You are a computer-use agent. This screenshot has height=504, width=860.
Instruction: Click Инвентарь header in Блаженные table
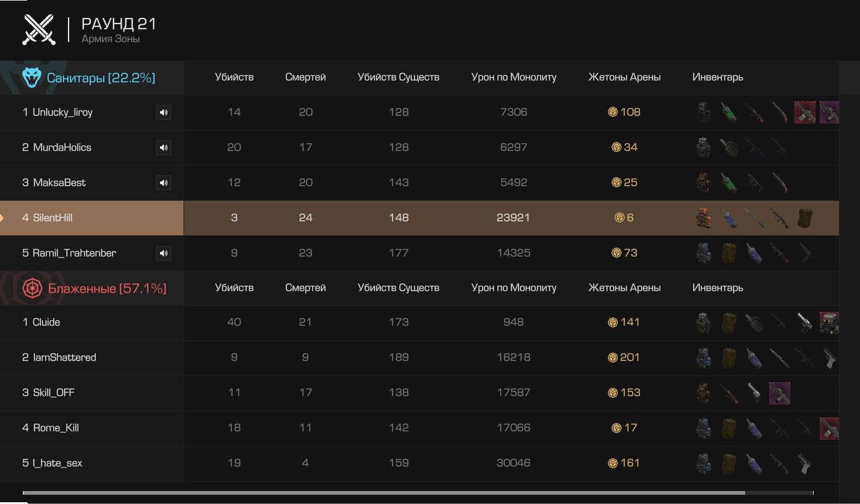[718, 288]
